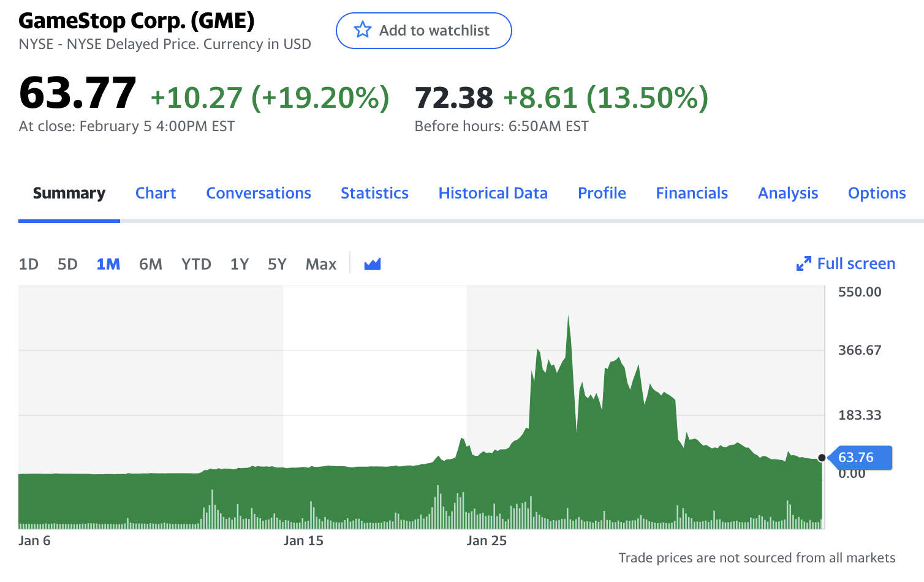
Task: Switch to the Chart tab
Action: (x=156, y=193)
